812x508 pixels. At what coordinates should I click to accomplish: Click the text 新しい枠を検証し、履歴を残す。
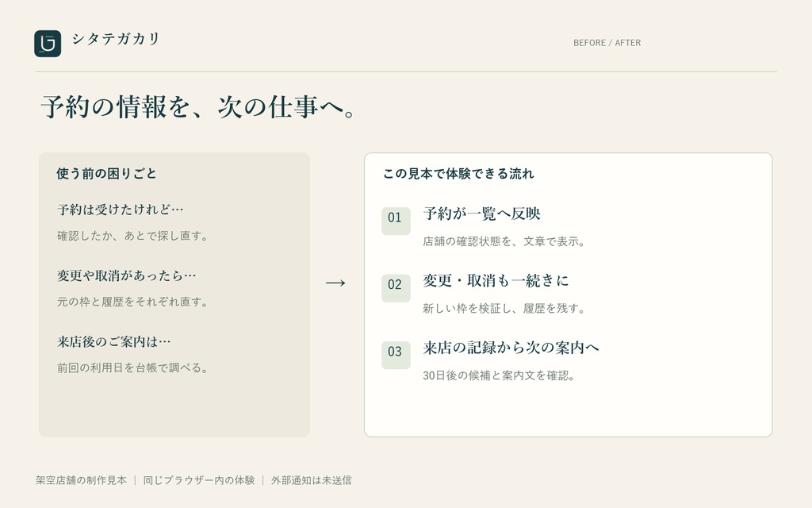504,309
